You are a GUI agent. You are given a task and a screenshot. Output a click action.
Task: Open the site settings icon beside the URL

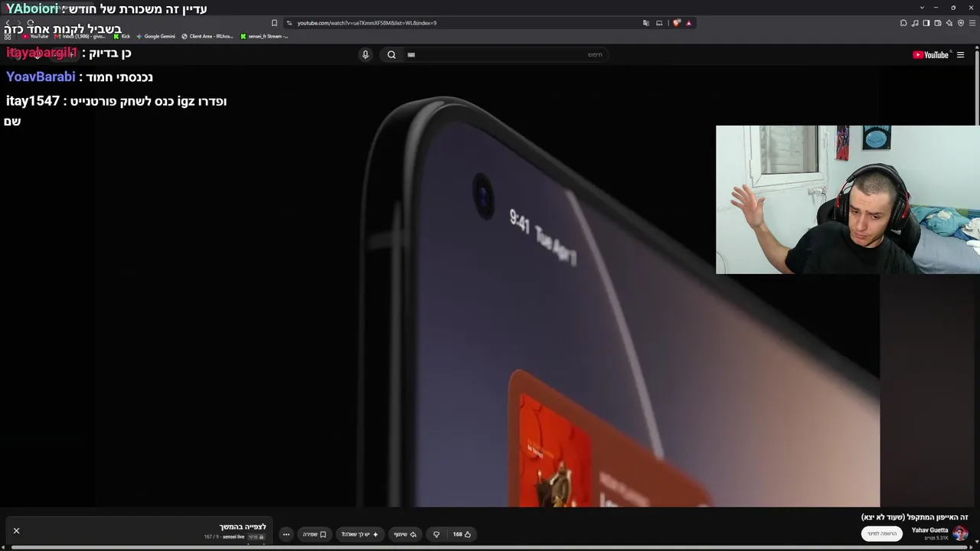(289, 23)
